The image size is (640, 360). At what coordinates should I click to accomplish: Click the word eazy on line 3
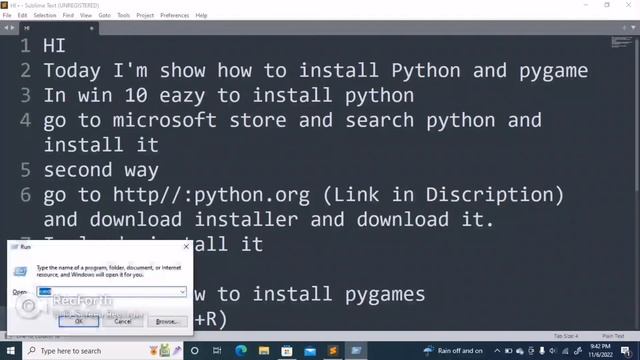182,96
